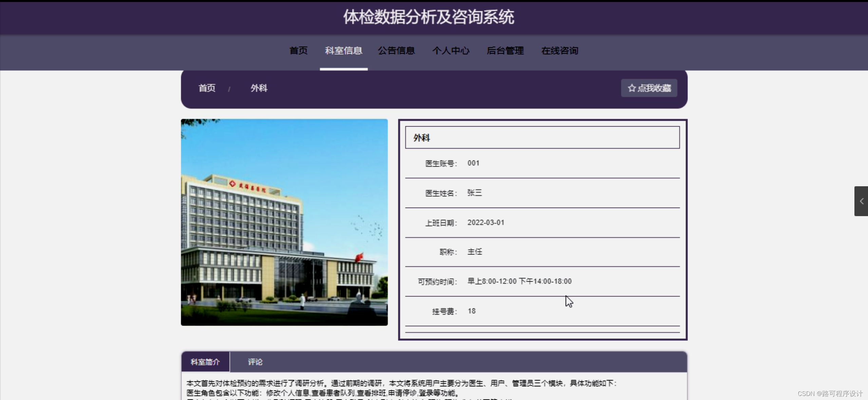Select the 科室简介 tab
868x400 pixels.
pyautogui.click(x=205, y=362)
